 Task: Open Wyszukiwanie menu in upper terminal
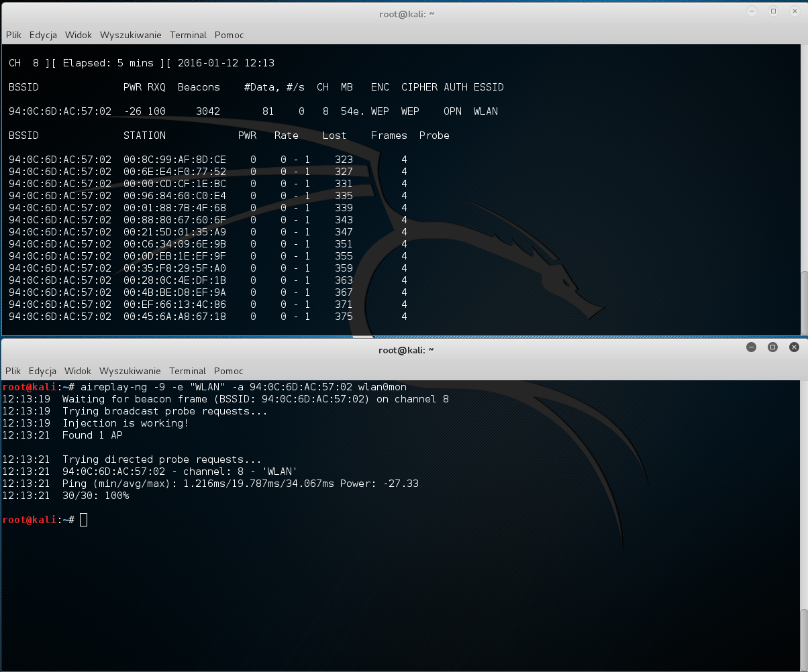pos(131,35)
